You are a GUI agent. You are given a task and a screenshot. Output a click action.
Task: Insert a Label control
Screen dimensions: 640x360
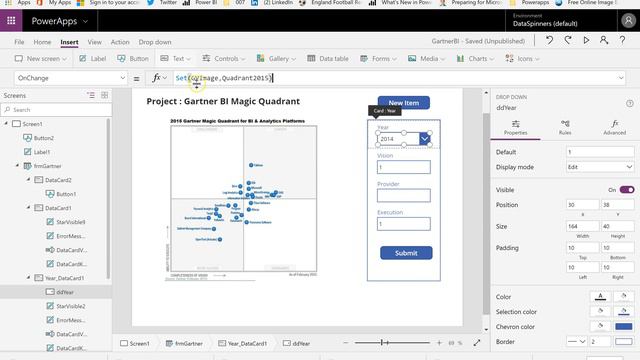[x=93, y=59]
